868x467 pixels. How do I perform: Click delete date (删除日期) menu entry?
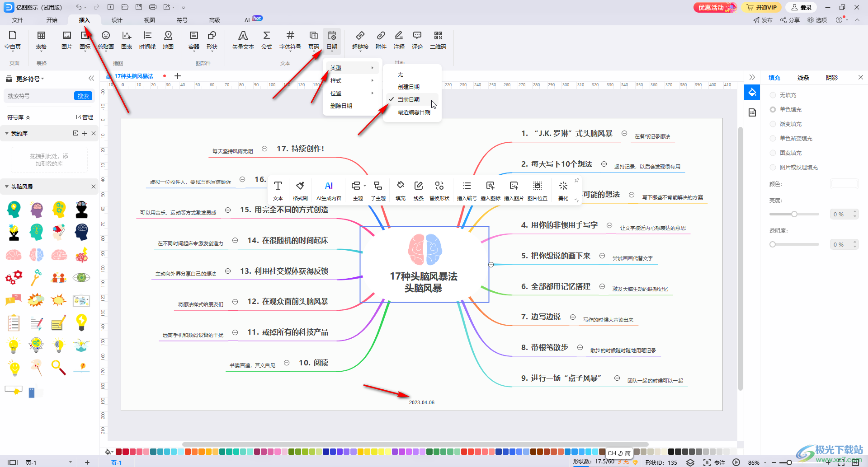(353, 106)
